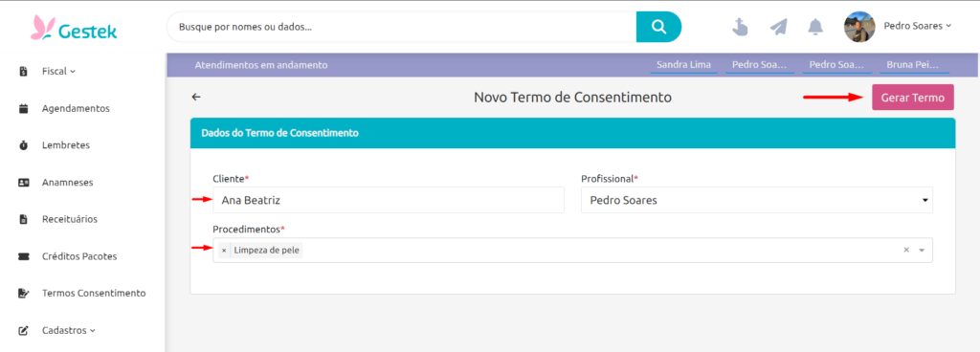Clear all selected Procedimentos
Viewport: 980px width, 352px height.
tap(906, 250)
